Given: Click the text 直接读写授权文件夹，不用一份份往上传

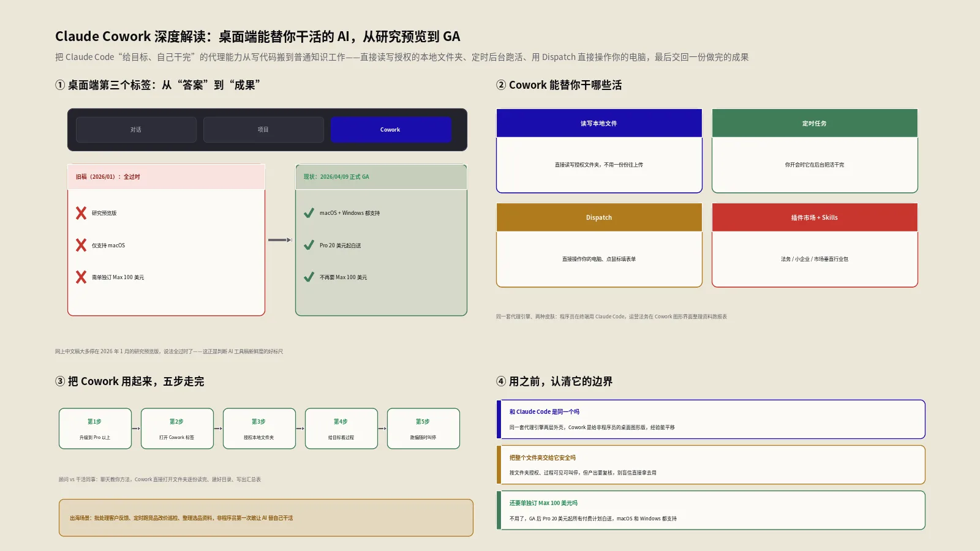Looking at the screenshot, I should point(599,165).
